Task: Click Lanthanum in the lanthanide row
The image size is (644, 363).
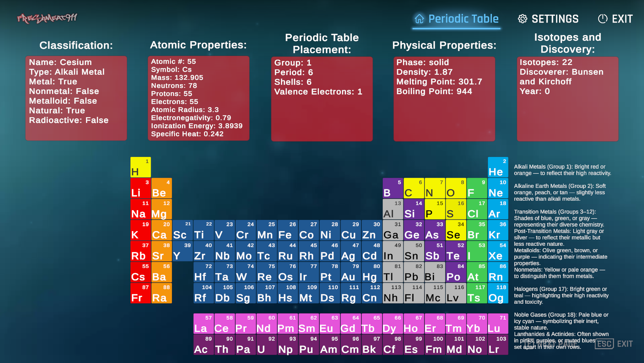Action: [x=203, y=324]
